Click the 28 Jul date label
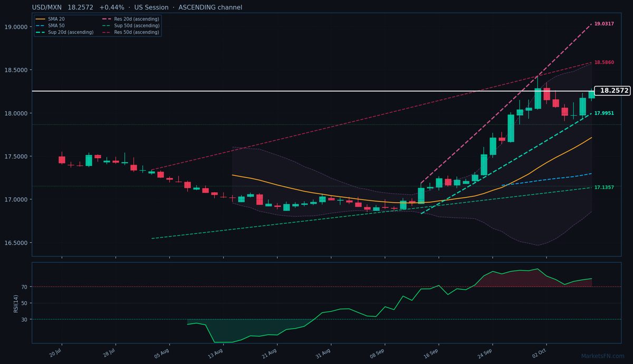The width and height of the screenshot is (633, 364). (x=110, y=352)
